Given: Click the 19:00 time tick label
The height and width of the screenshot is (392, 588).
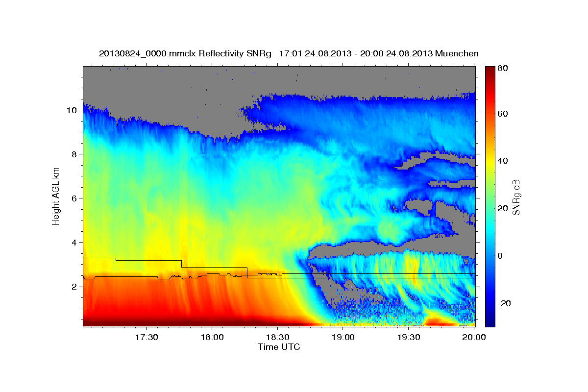Looking at the screenshot, I should (x=343, y=338).
